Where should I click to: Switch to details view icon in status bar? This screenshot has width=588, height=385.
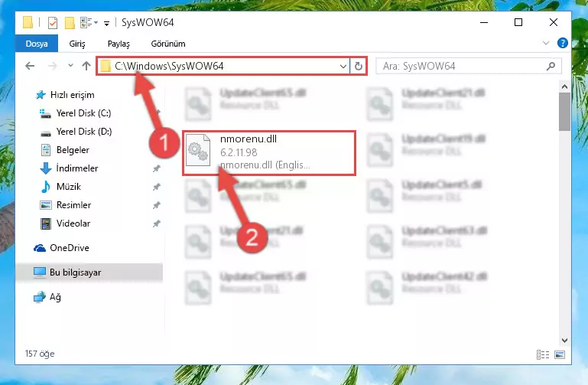543,354
